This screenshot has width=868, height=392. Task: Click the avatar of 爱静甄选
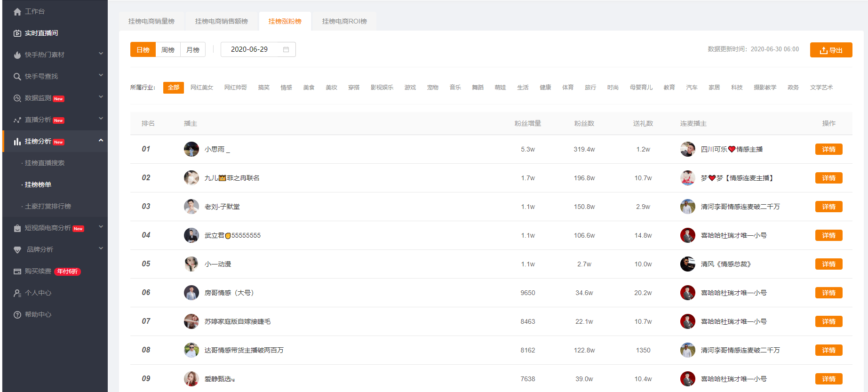pos(191,379)
